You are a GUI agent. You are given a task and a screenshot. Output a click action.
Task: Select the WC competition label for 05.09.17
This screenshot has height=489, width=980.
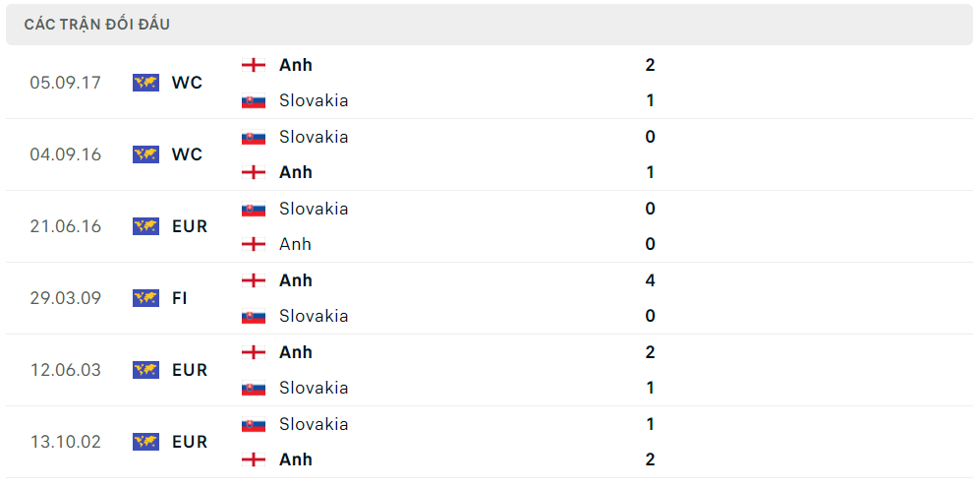187,83
